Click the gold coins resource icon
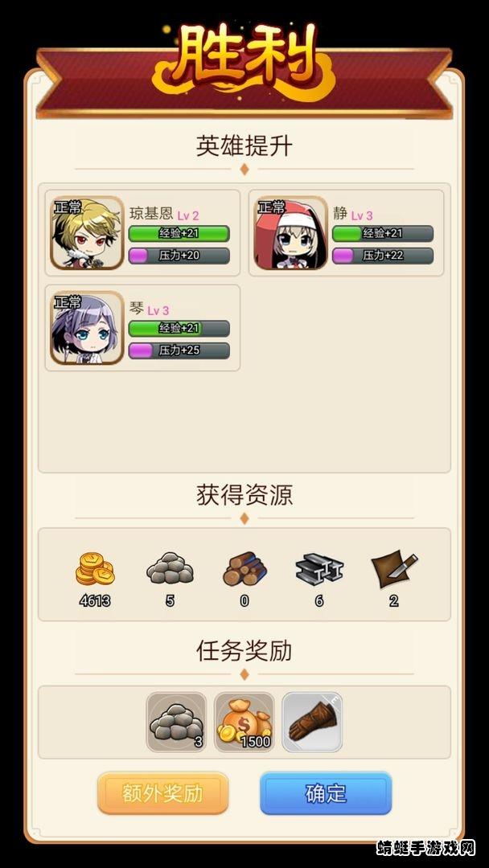The image size is (489, 868). click(95, 569)
